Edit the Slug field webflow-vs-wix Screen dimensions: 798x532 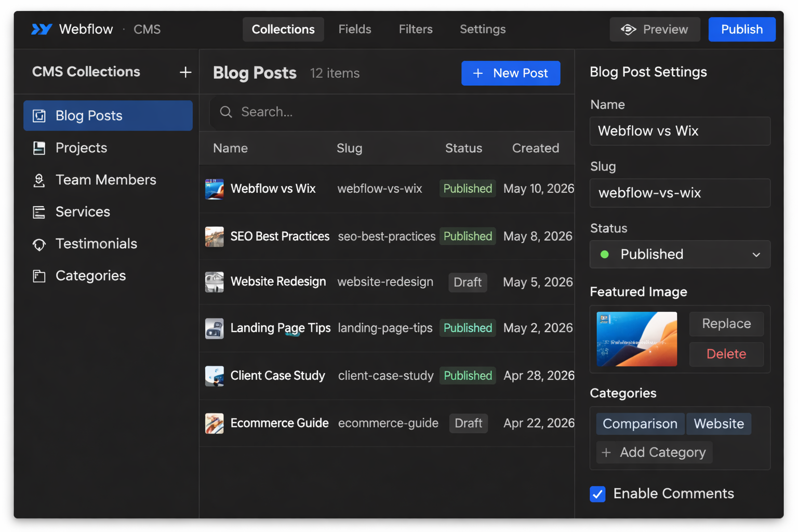[x=680, y=193]
